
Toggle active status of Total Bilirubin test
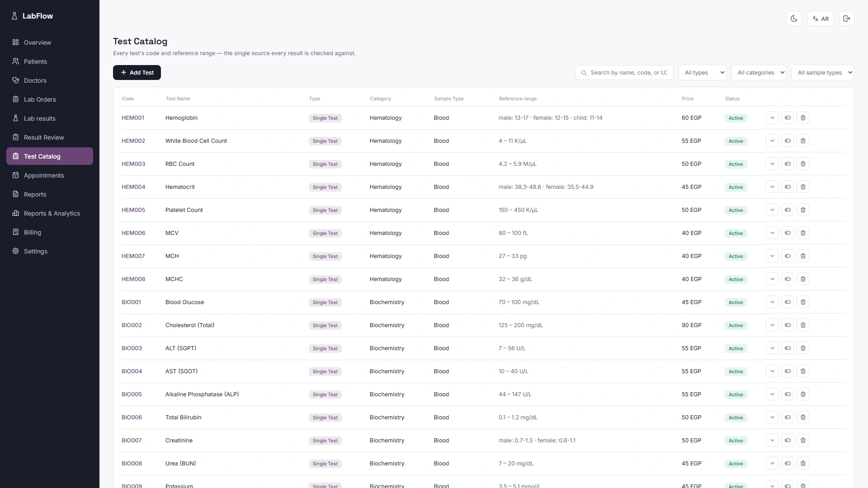(x=788, y=418)
